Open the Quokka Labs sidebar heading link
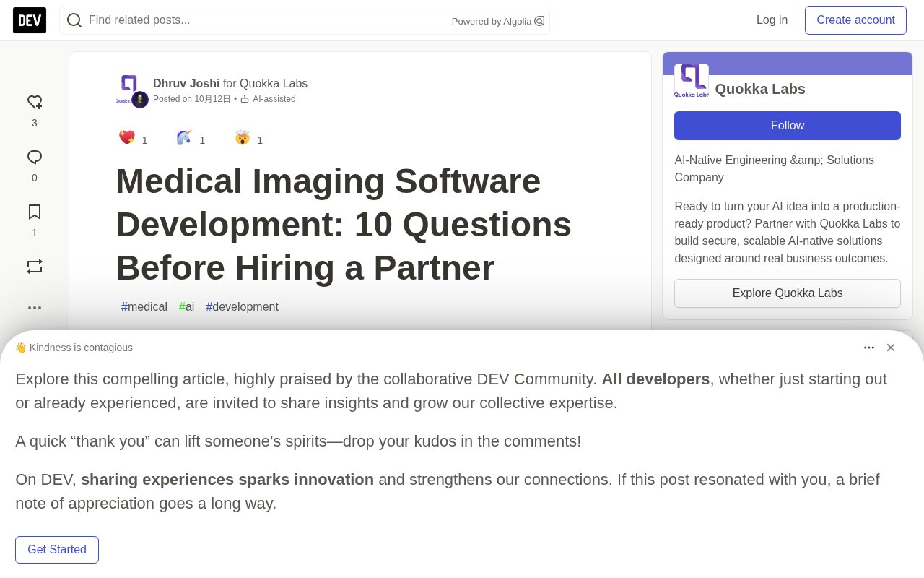924x578 pixels. (x=760, y=89)
